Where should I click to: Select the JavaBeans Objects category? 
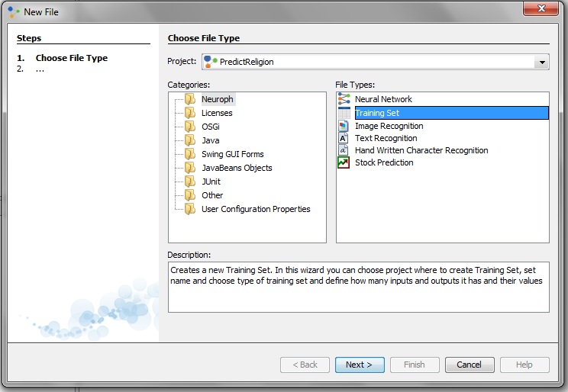(237, 168)
